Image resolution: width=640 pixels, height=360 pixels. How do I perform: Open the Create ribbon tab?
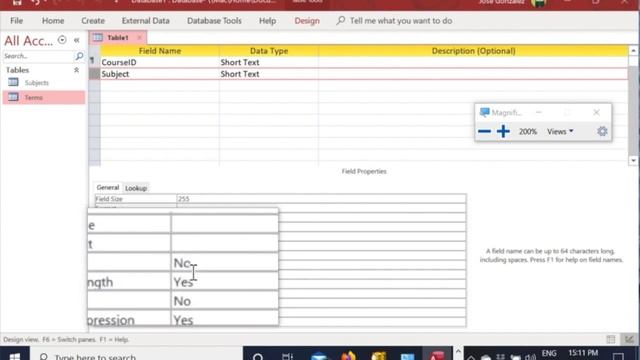tap(93, 21)
